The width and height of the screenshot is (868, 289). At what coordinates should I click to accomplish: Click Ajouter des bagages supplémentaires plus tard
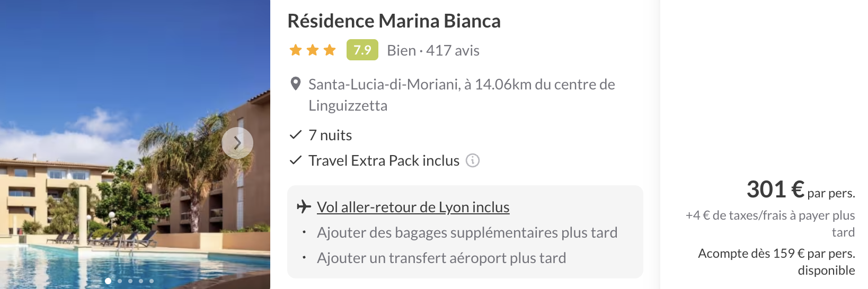click(x=467, y=232)
